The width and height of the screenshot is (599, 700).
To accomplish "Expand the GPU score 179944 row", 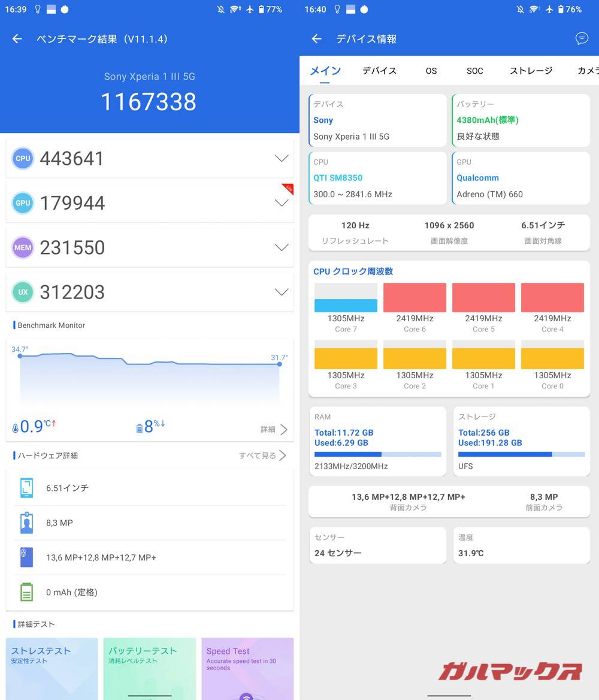I will pos(150,203).
